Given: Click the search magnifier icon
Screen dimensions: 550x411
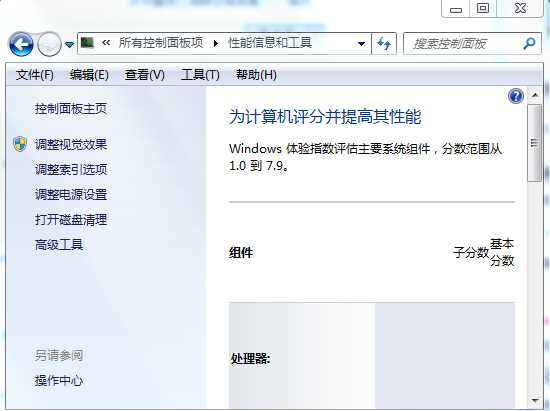Looking at the screenshot, I should (x=529, y=43).
